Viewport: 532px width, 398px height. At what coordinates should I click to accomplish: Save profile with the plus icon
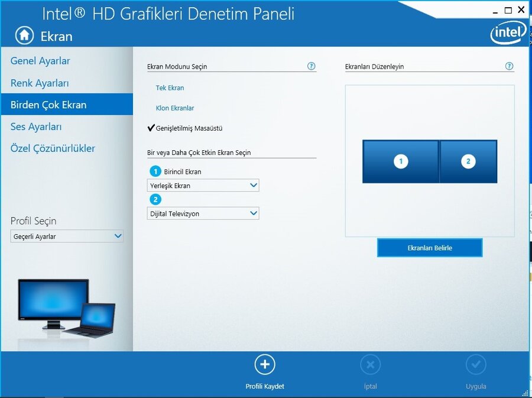click(265, 364)
